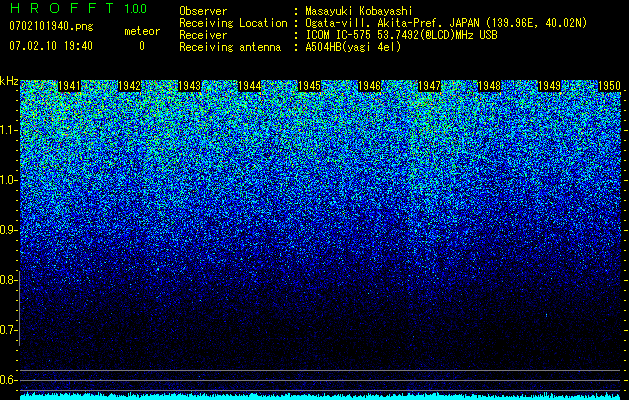Click the 1949 time marker
The height and width of the screenshot is (400, 629).
pyautogui.click(x=550, y=86)
